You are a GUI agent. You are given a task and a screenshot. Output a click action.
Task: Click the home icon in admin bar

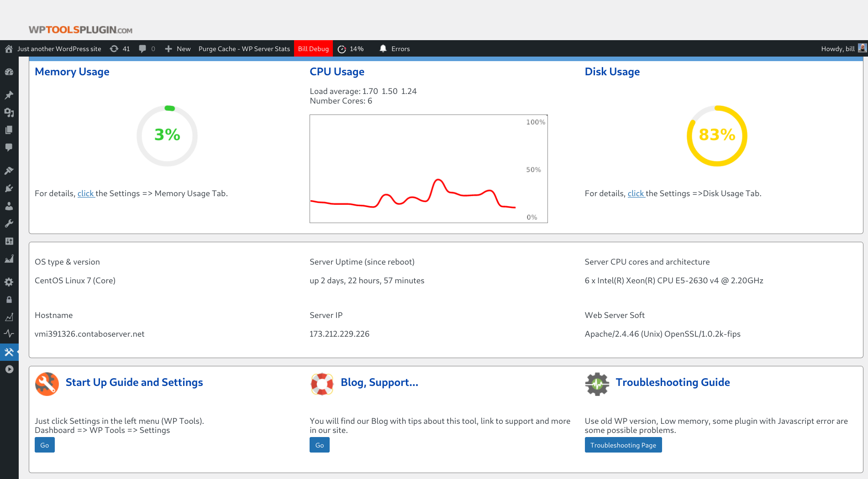tap(9, 49)
